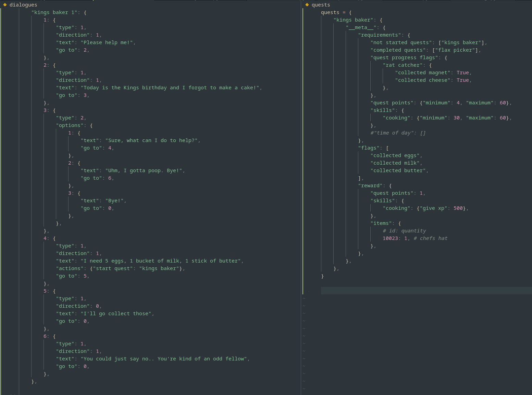Click the "direction": 0 line
Screen dimensions: 532x395
pos(79,306)
